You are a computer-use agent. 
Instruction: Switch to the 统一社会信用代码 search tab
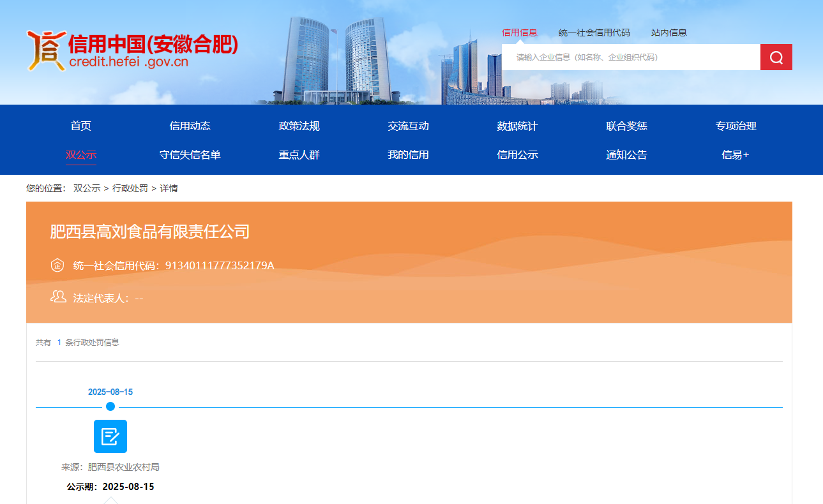[x=594, y=33]
